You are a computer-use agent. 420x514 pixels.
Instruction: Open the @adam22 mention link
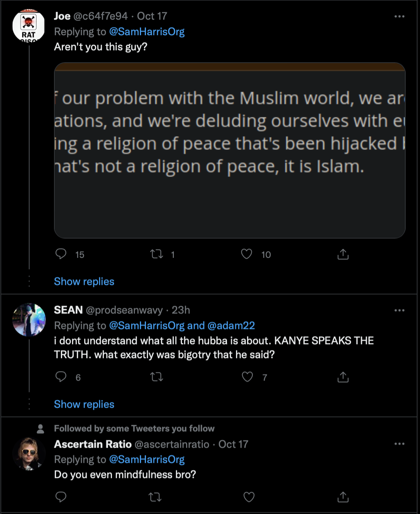pyautogui.click(x=231, y=326)
